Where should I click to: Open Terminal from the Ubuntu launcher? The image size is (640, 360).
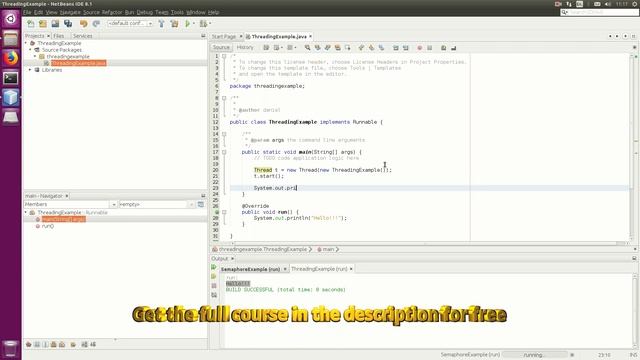pyautogui.click(x=11, y=78)
